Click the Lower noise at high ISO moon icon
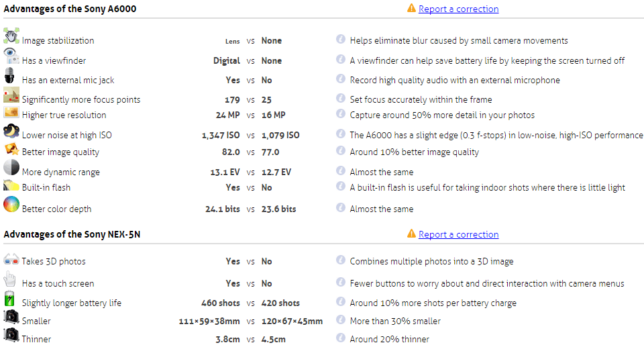 pyautogui.click(x=11, y=131)
